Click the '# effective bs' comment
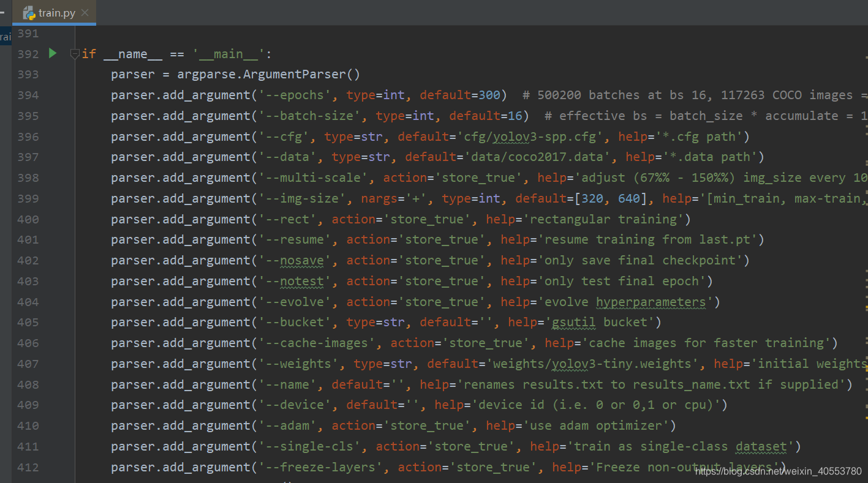Screen dimensions: 868x483 pyautogui.click(x=706, y=116)
